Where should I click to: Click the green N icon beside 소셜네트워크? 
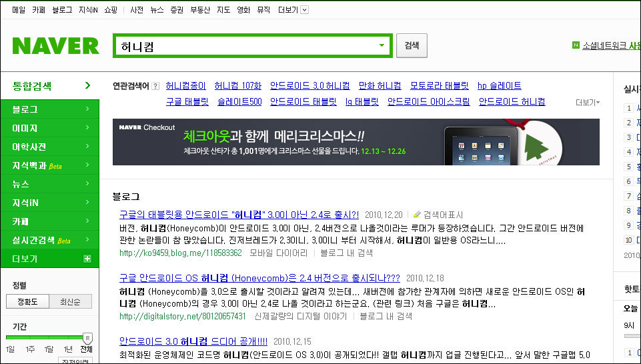click(576, 45)
